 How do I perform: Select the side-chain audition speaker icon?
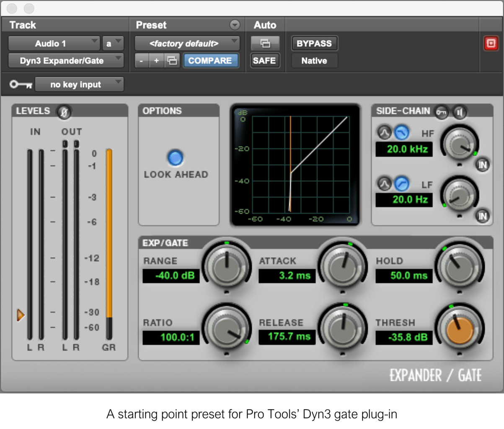459,112
